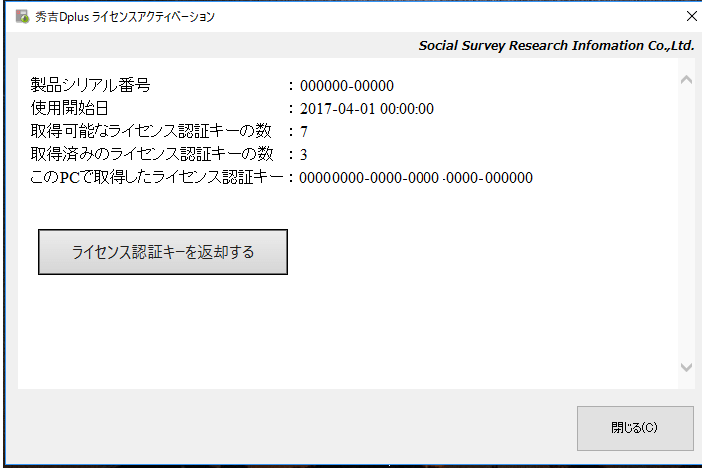Click the available key count value 7
This screenshot has height=468, width=702.
coord(304,132)
